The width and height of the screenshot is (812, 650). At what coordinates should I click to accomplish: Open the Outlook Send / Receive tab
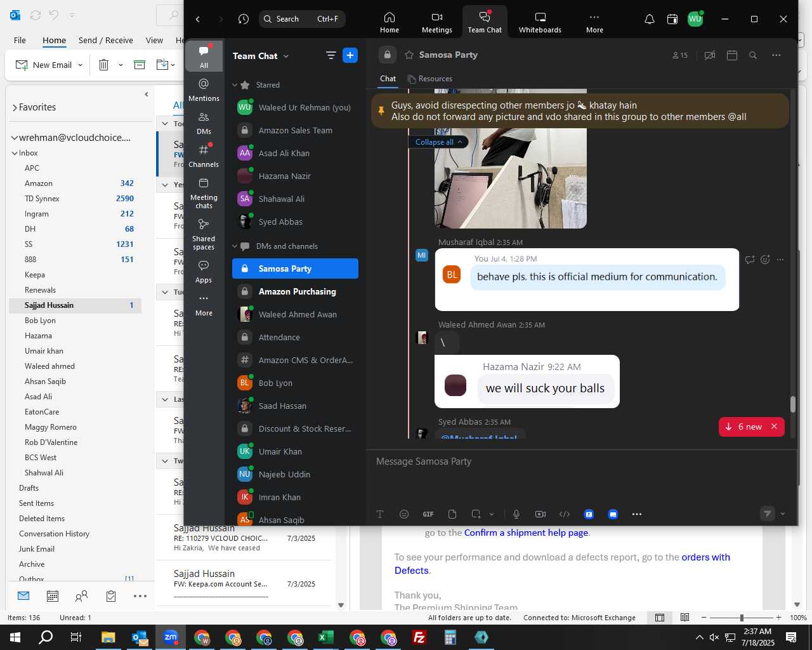[x=106, y=40]
